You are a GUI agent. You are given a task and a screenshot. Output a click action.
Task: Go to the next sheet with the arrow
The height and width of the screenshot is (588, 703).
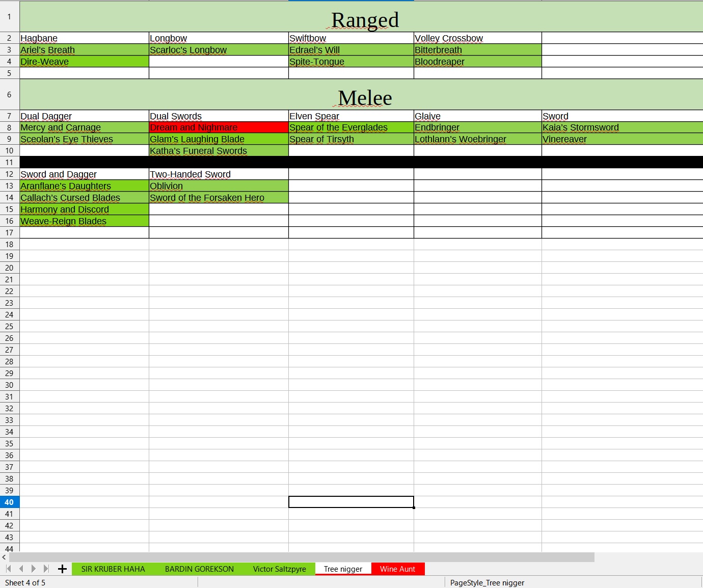click(34, 569)
